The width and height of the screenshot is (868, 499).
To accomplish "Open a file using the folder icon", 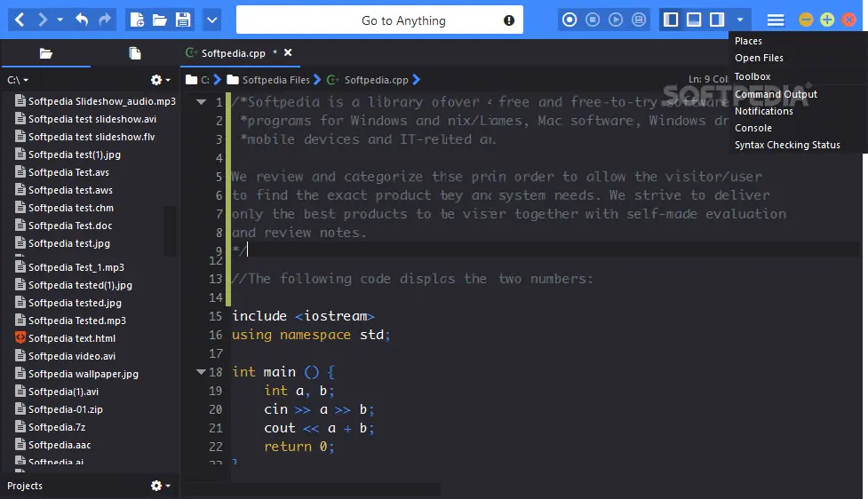I will tap(160, 20).
